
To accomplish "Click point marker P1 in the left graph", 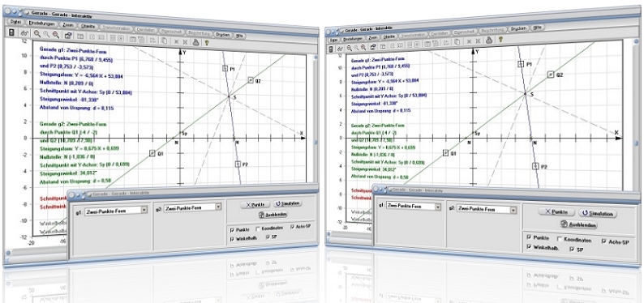I will [225, 69].
